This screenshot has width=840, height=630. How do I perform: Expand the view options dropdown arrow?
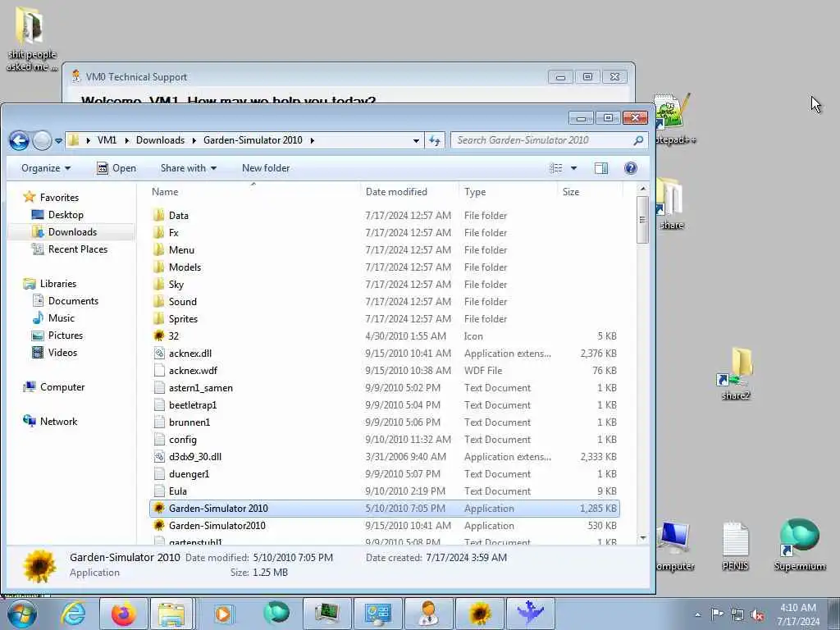tap(573, 168)
